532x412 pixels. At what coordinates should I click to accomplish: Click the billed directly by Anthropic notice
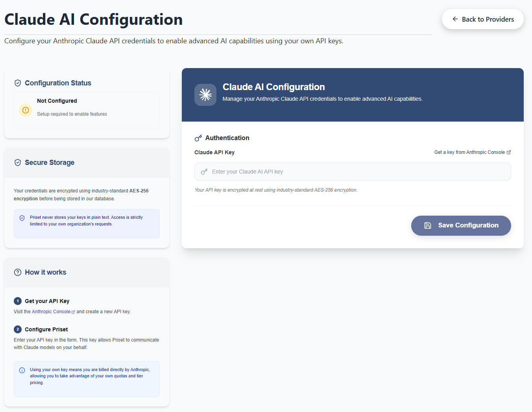pyautogui.click(x=87, y=379)
